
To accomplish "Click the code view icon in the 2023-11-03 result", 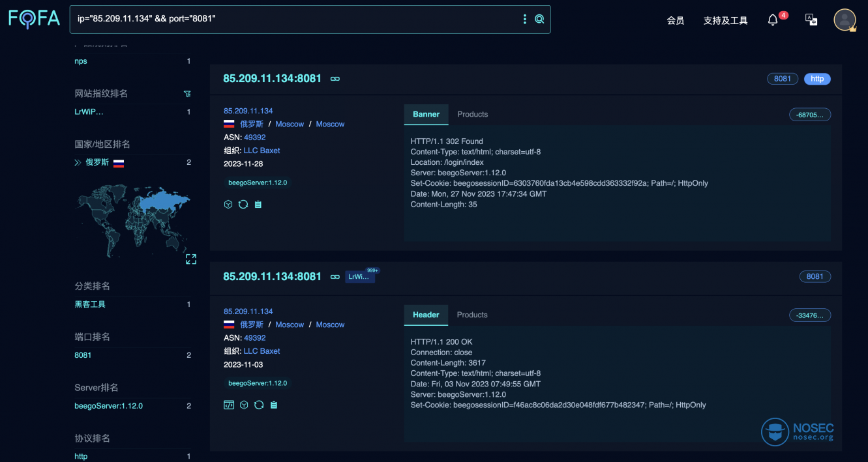I will (229, 405).
